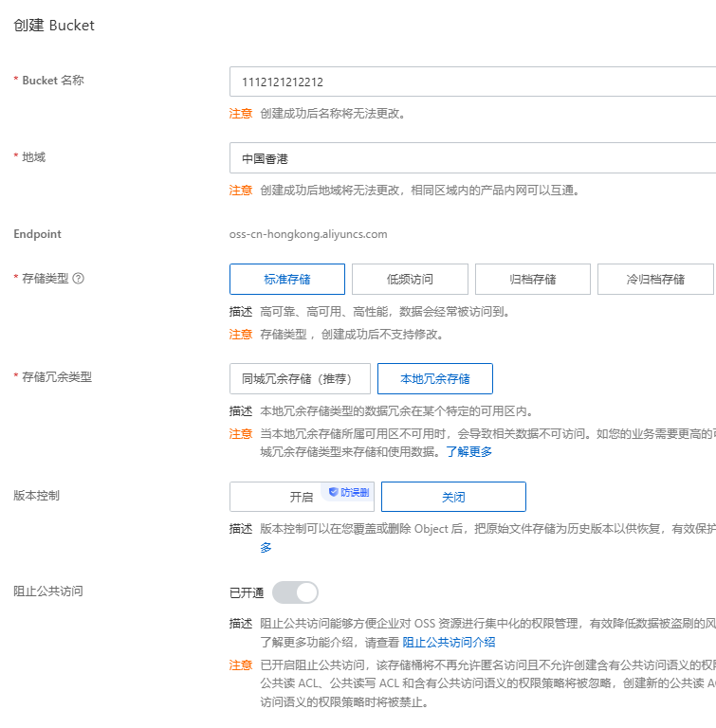This screenshot has height=728, width=716.
Task: Click the Bucket 名称 input field
Action: [x=472, y=82]
